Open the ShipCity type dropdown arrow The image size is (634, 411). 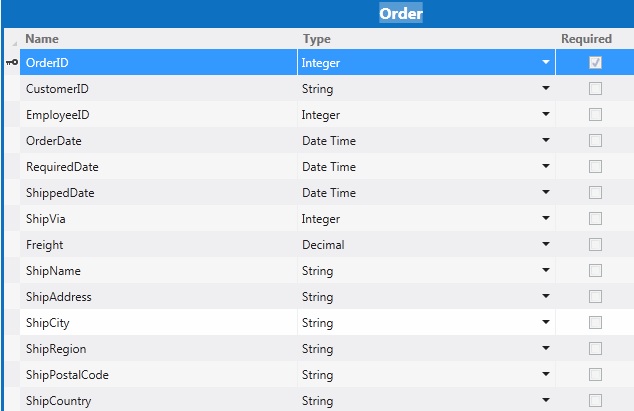(546, 323)
